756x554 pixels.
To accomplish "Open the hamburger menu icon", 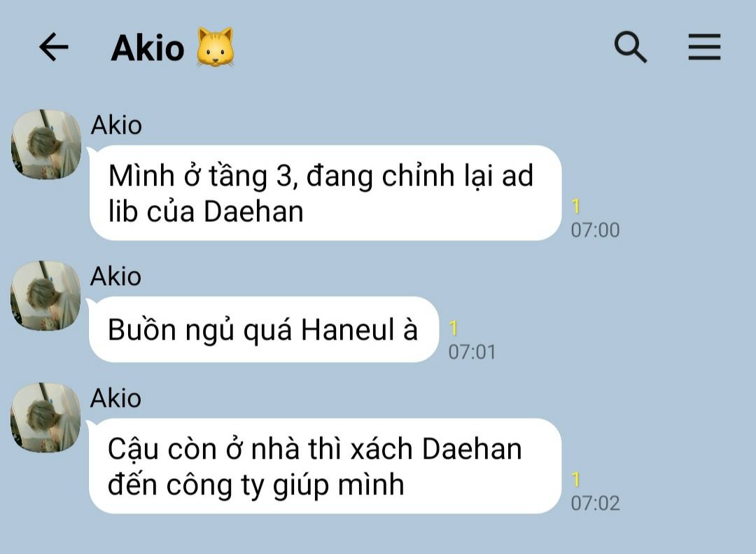I will coord(704,47).
